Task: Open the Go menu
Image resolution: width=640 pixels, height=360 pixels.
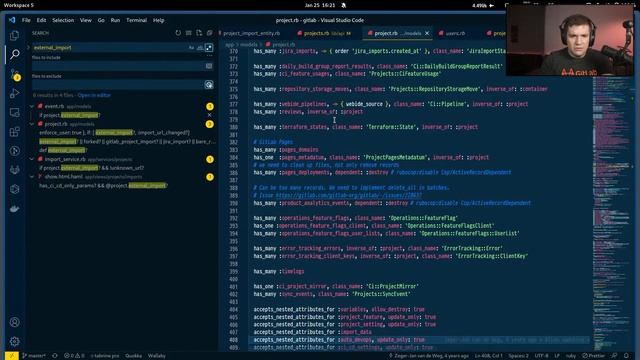Action: [x=101, y=20]
